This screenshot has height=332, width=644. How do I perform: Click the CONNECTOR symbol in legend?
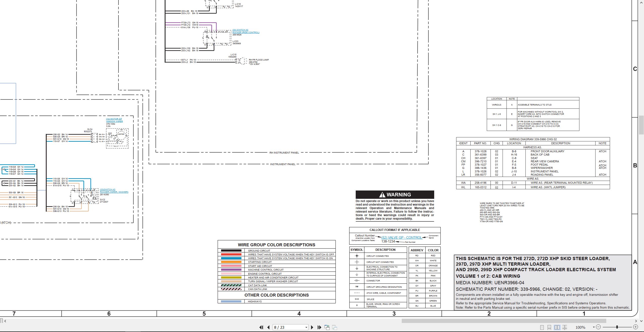coord(357,280)
